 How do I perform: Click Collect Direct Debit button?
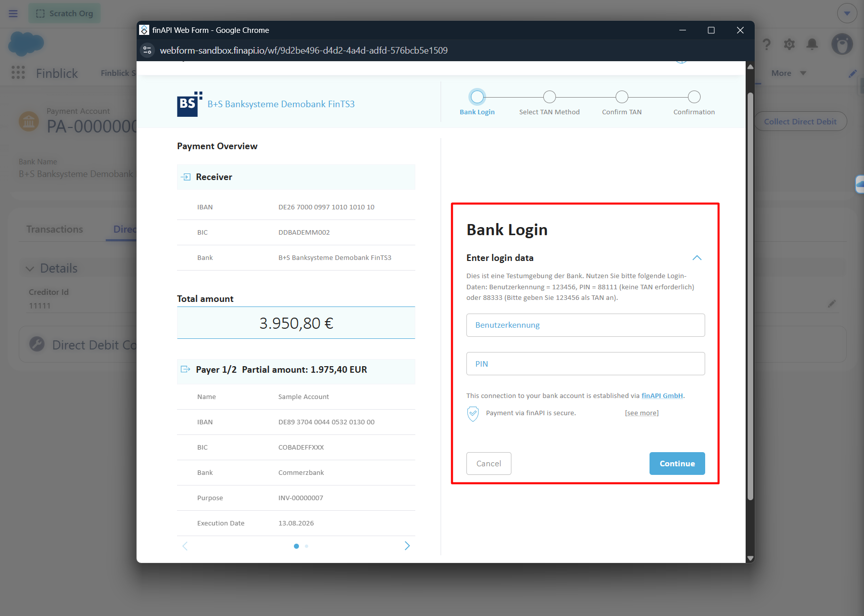tap(800, 121)
